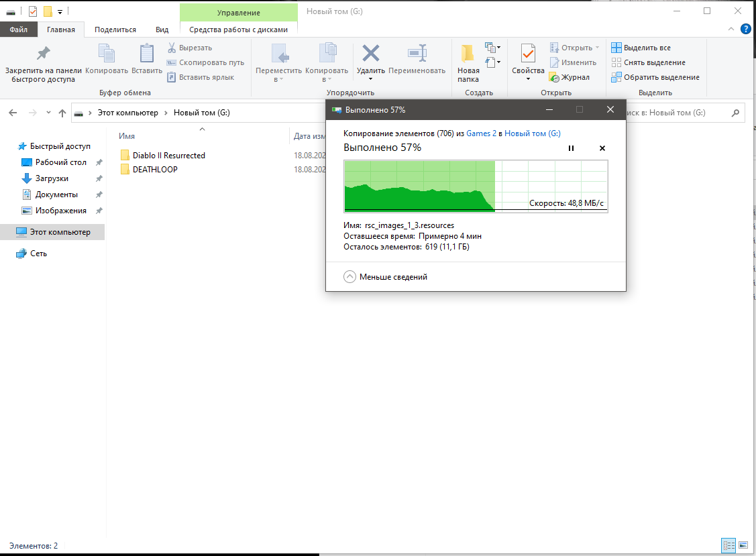756x556 pixels.
Task: Collapse details with Меньше сведений
Action: (385, 277)
